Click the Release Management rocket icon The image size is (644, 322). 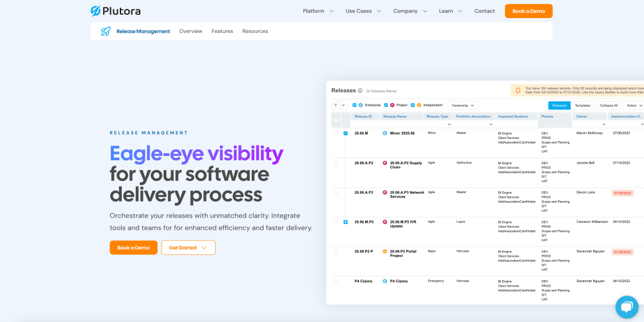coord(106,31)
